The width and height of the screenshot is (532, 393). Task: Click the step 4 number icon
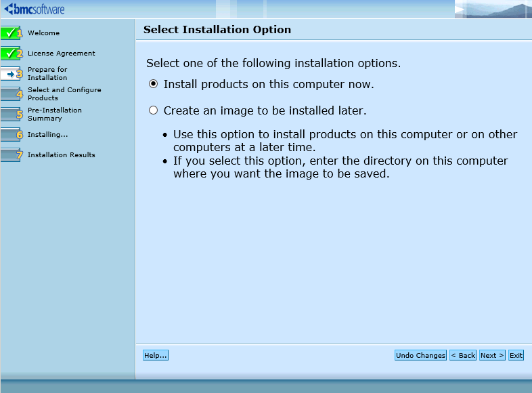[12, 94]
